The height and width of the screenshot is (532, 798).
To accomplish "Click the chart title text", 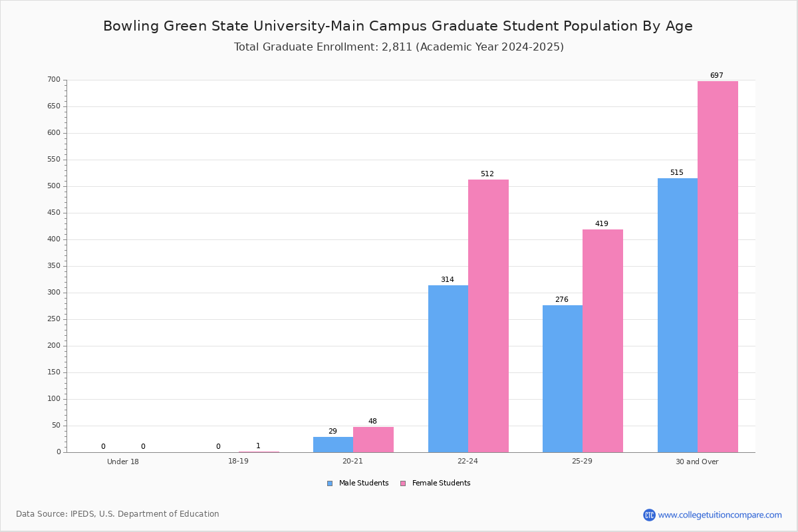I will 398,26.
